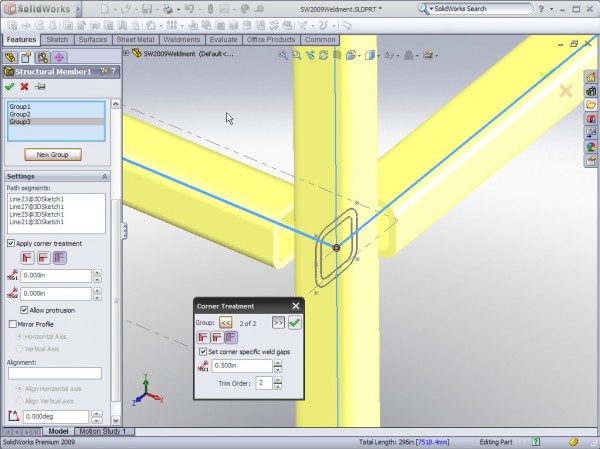Viewport: 600px width, 449px height.
Task: Click the pushpin keep-visible icon
Action: click(x=39, y=87)
